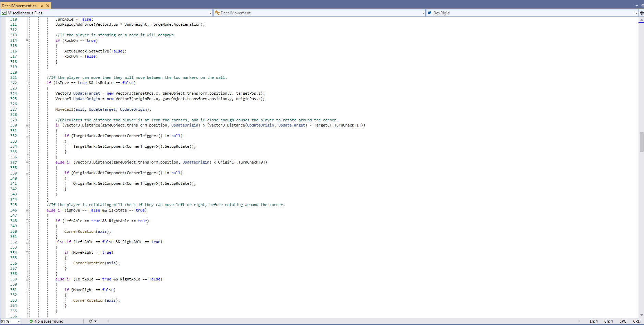Click the green No issues found checkmark

point(31,321)
